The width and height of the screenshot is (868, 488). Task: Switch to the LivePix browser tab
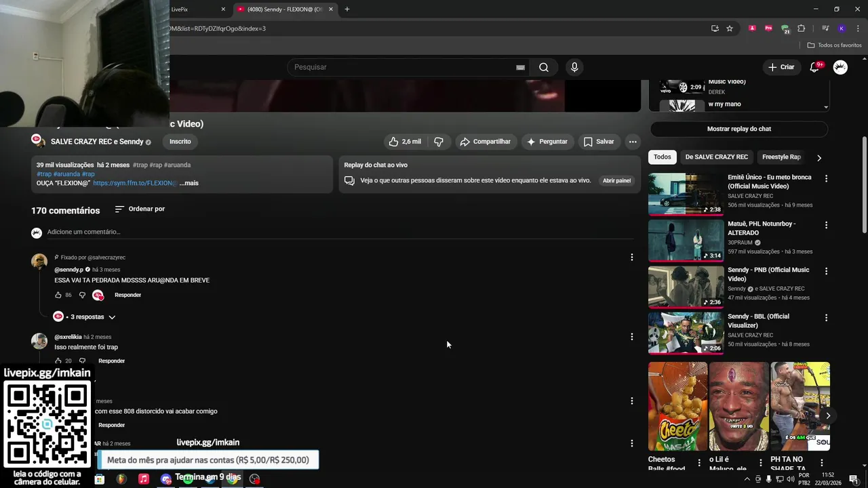197,9
